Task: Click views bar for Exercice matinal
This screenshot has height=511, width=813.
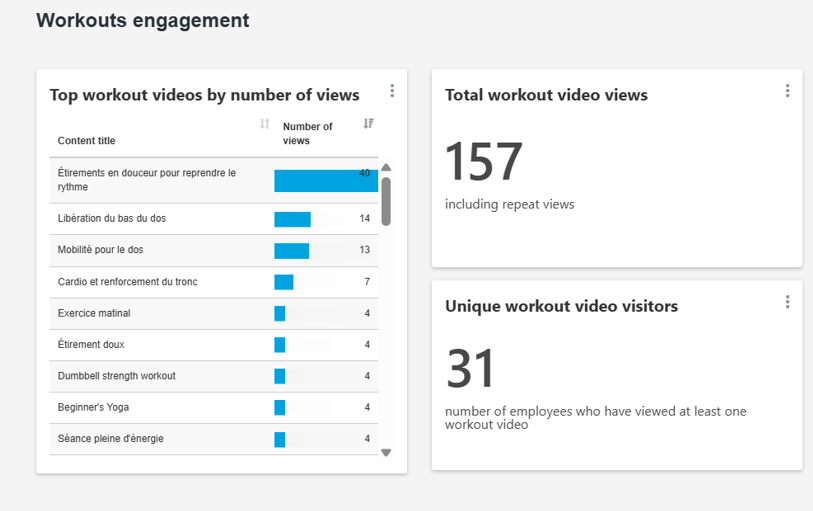Action: click(279, 314)
